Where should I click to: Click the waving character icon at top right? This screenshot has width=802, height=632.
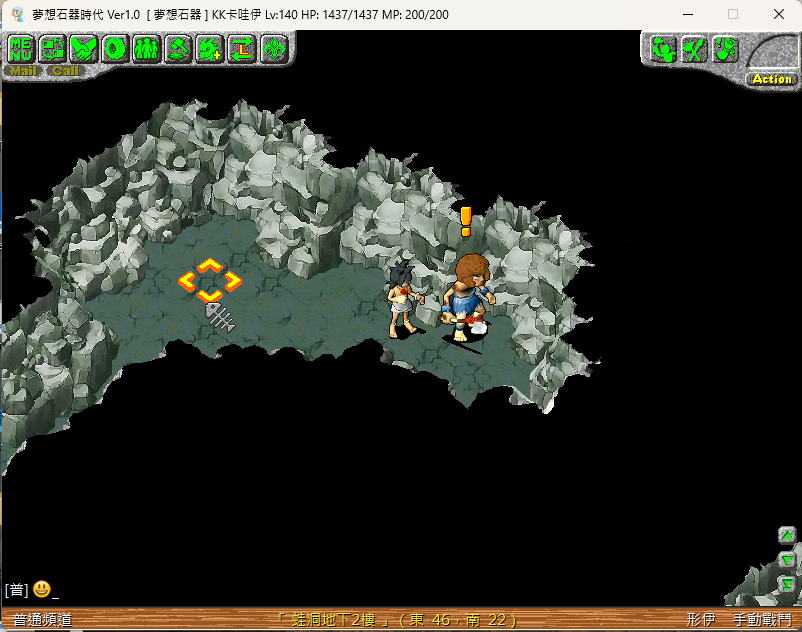(663, 48)
